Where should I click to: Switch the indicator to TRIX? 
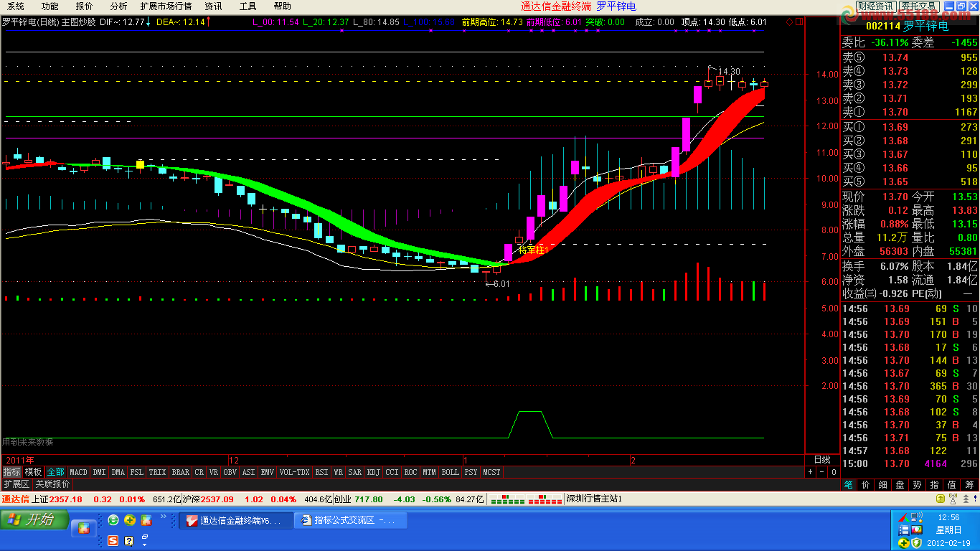point(157,472)
